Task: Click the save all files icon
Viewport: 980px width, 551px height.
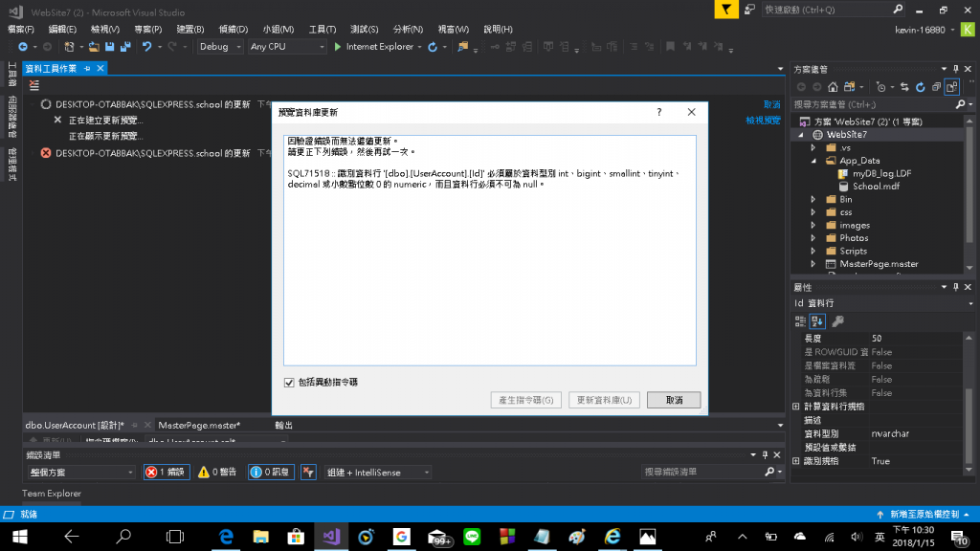Action: [x=125, y=47]
